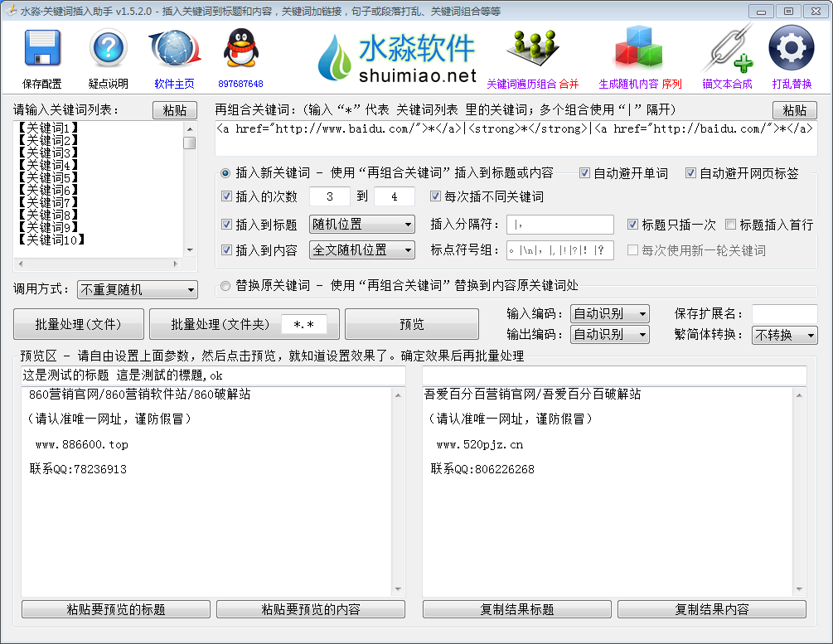Click 批量处理(文件) button

coord(79,324)
